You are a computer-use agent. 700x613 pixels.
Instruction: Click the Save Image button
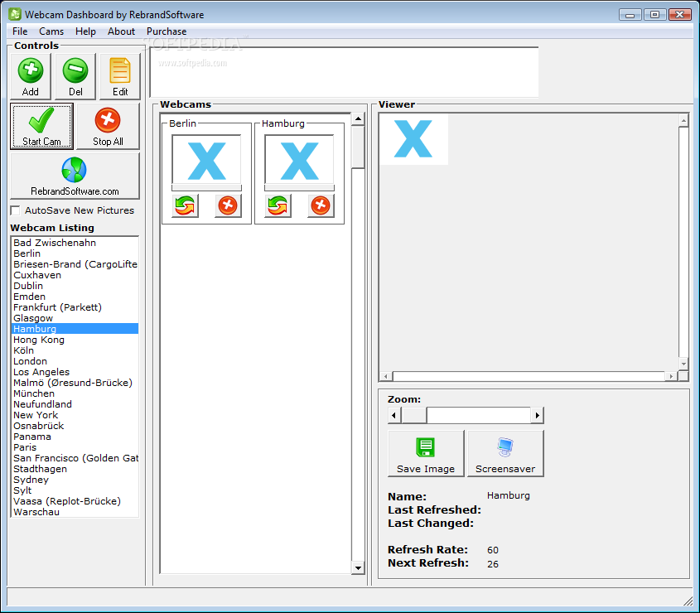point(426,453)
